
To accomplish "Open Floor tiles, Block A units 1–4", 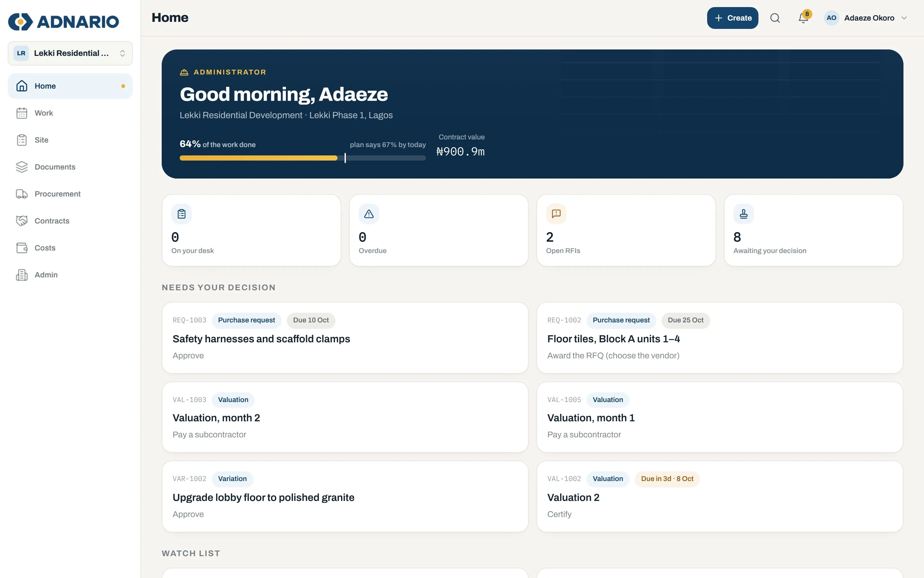I will point(719,338).
